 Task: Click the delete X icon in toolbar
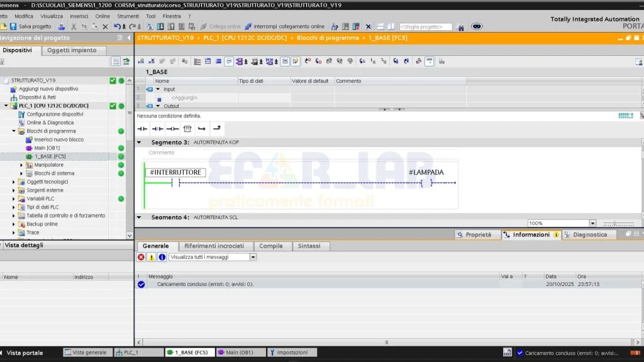click(x=105, y=26)
